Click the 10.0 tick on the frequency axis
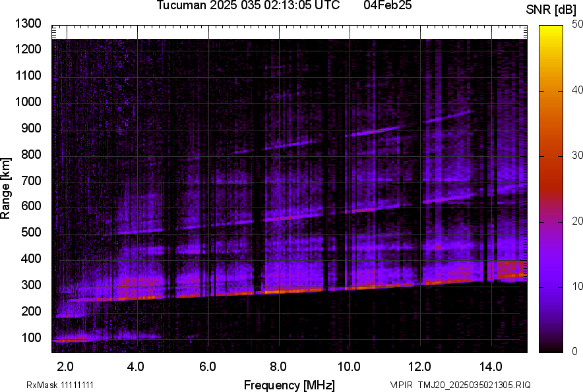Viewport: 583px width, 392px height. (349, 366)
